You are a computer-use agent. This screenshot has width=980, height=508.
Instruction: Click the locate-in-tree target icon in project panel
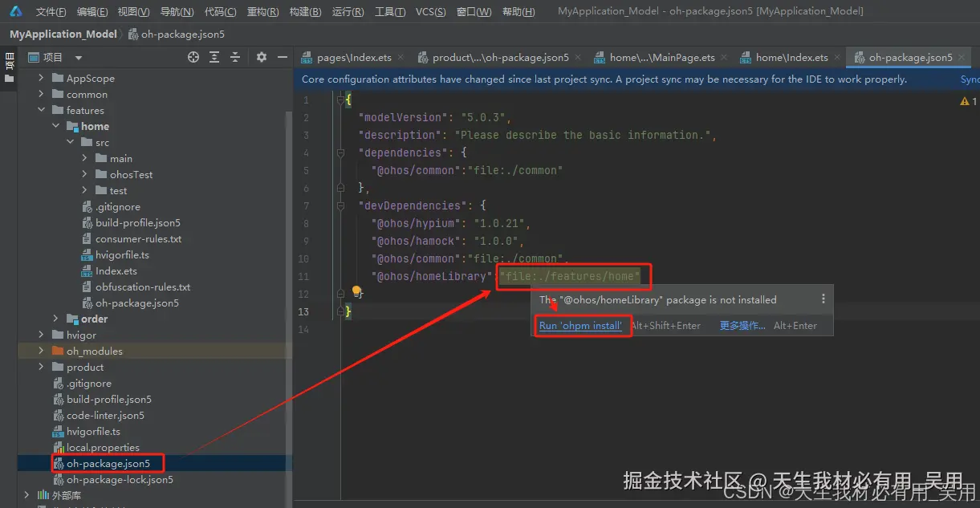pyautogui.click(x=193, y=57)
